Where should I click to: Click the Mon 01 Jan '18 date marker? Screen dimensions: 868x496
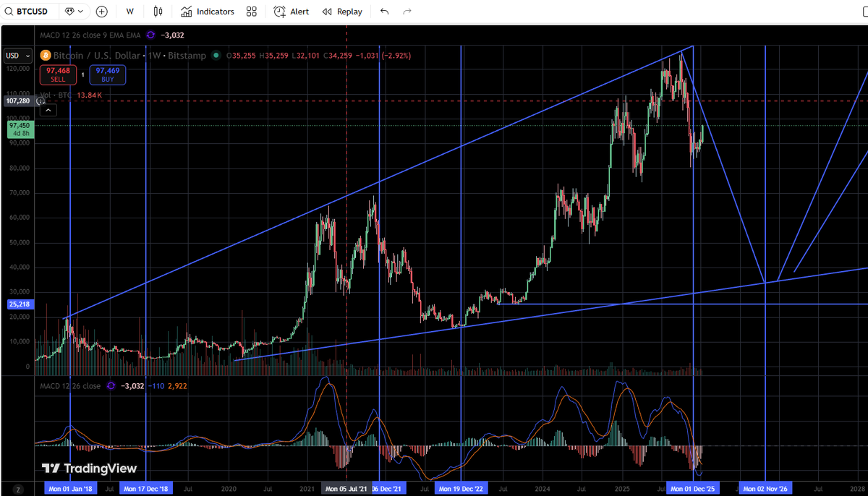pos(70,489)
